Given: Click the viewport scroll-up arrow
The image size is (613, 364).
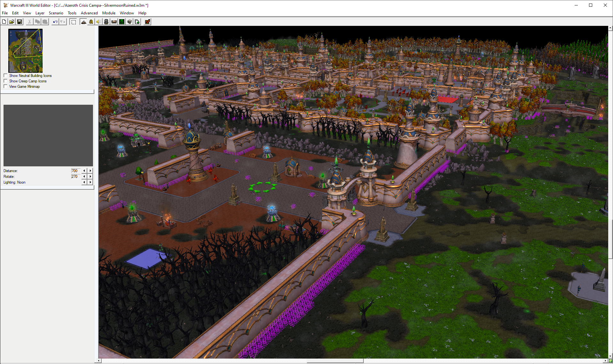Looking at the screenshot, I should 610,28.
